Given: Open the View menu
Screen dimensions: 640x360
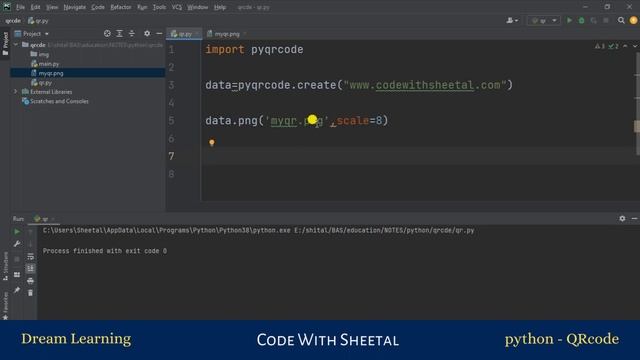Looking at the screenshot, I should (x=52, y=7).
